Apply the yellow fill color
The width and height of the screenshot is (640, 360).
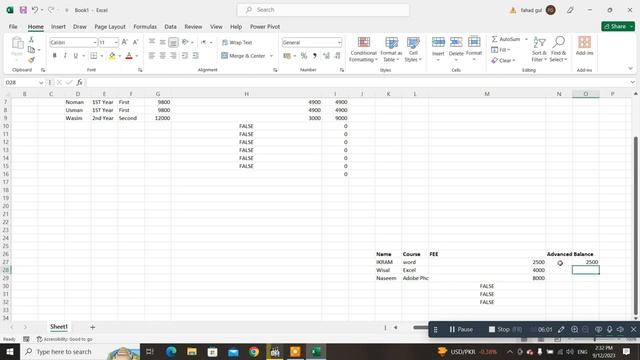coord(112,56)
